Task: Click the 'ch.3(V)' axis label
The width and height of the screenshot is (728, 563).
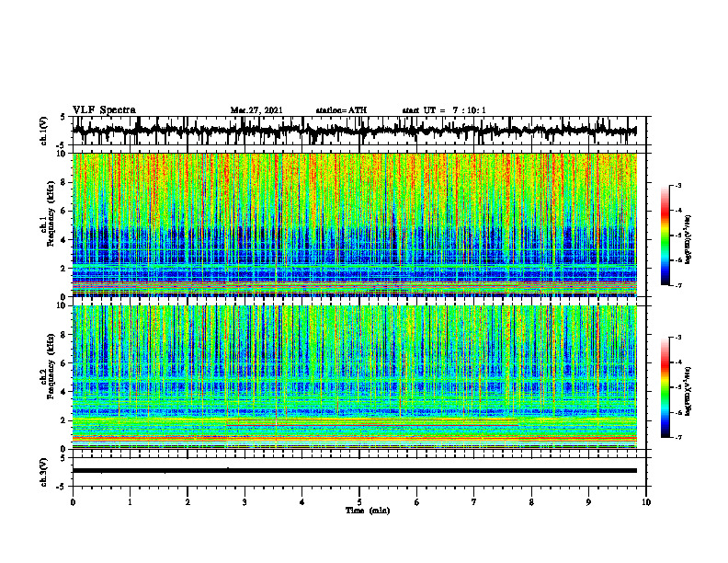Action: 44,473
